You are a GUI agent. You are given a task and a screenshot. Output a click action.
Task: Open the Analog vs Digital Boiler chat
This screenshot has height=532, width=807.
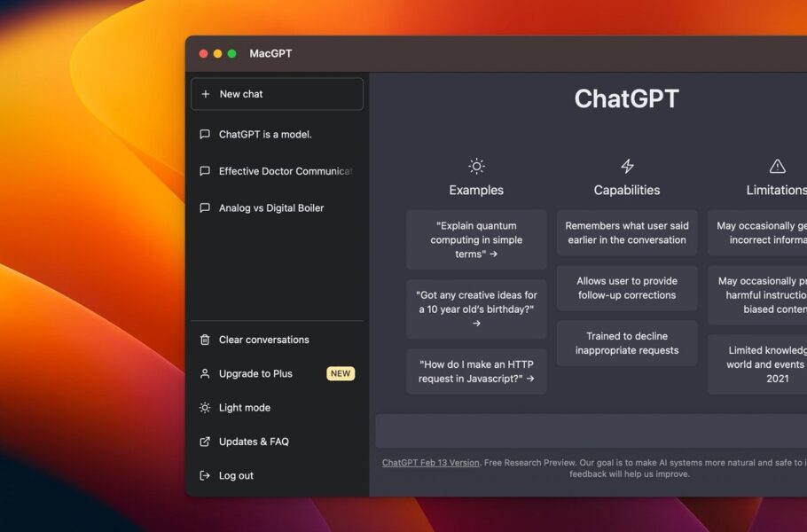[x=277, y=207]
